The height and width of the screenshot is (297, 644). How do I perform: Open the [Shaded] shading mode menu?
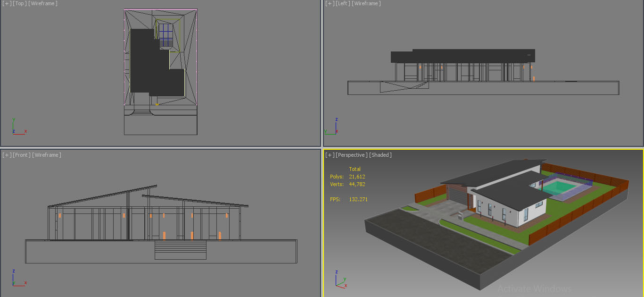380,155
